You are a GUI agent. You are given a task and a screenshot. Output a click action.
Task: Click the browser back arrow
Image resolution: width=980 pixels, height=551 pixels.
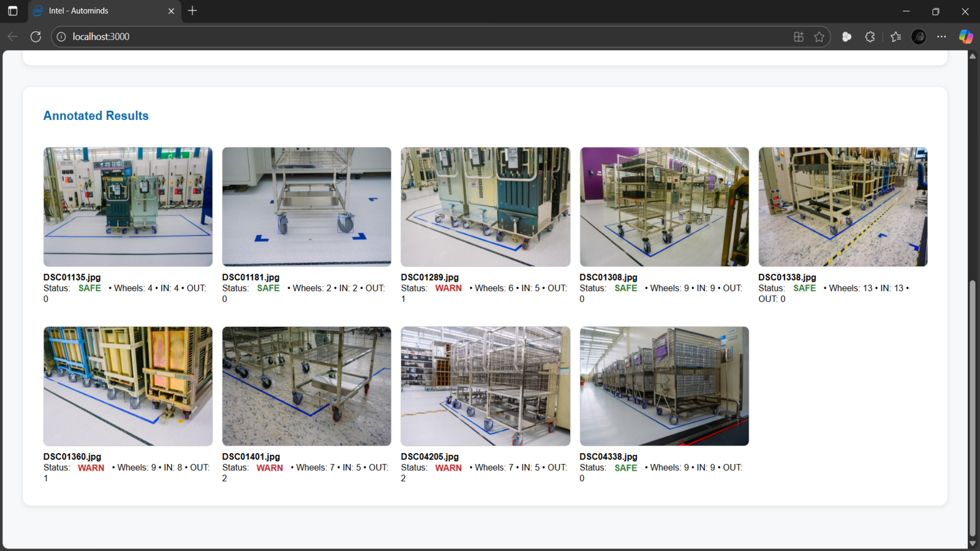pyautogui.click(x=13, y=37)
